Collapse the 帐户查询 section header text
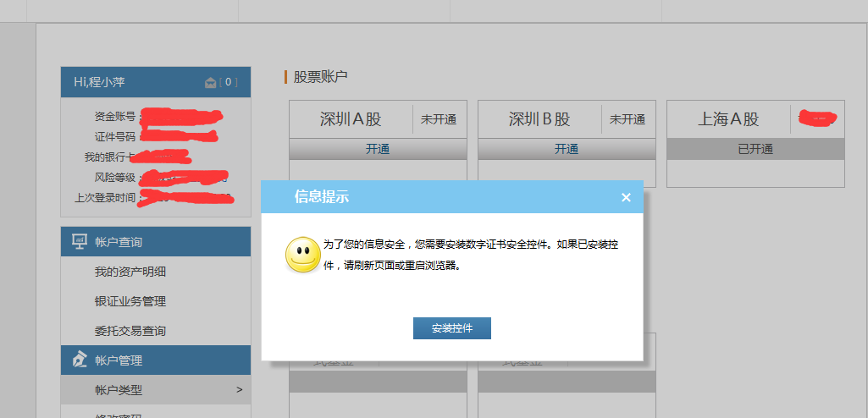This screenshot has width=868, height=418. 119,242
